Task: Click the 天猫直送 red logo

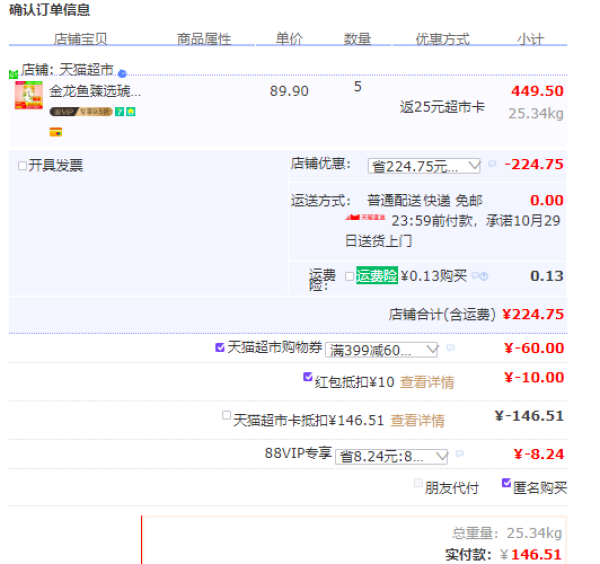Action: click(365, 217)
